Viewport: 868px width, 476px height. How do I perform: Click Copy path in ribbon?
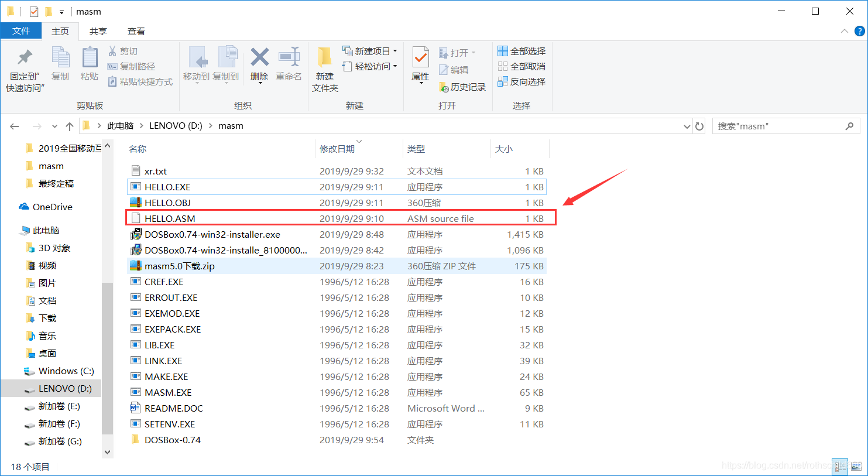pyautogui.click(x=132, y=66)
